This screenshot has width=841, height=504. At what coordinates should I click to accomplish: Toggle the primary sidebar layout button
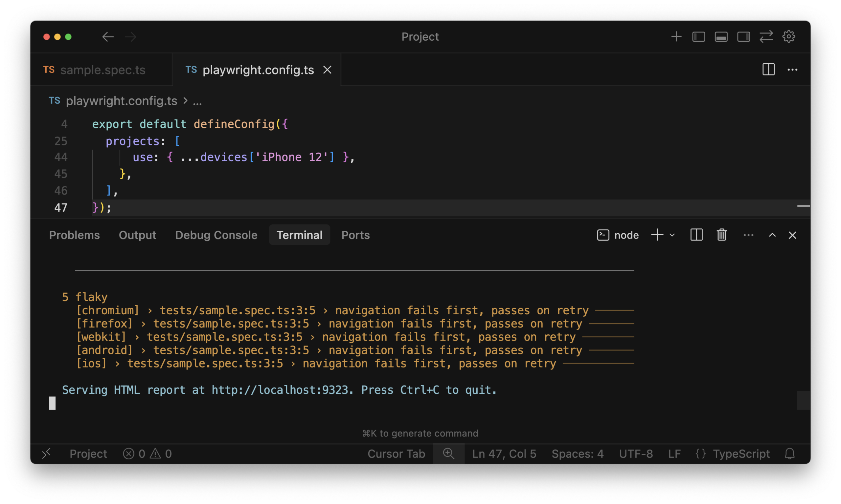(698, 37)
